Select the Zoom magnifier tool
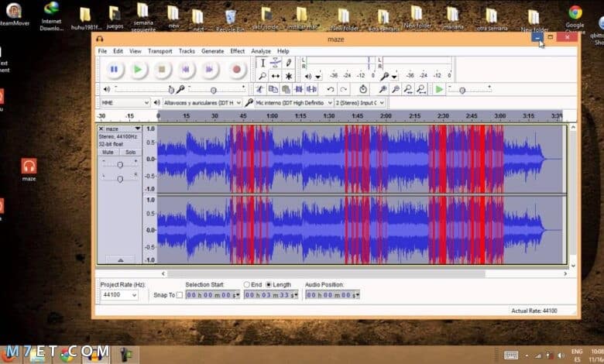This screenshot has width=604, height=364. tap(263, 76)
